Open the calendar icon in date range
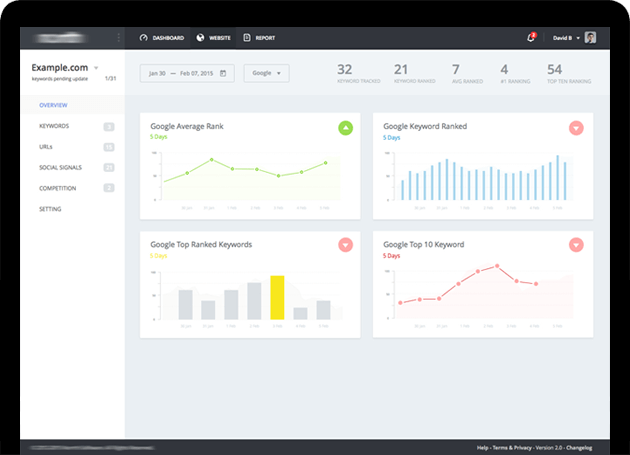 click(x=223, y=73)
